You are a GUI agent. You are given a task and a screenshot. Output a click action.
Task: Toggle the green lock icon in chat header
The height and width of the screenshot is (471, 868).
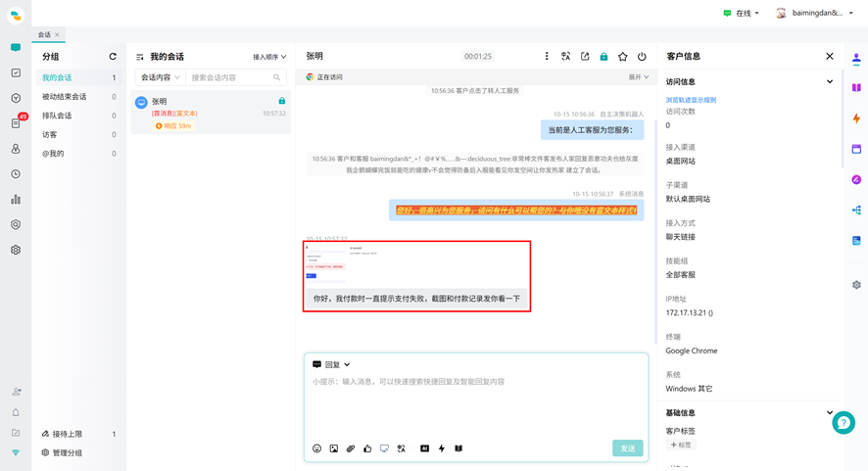tap(603, 57)
